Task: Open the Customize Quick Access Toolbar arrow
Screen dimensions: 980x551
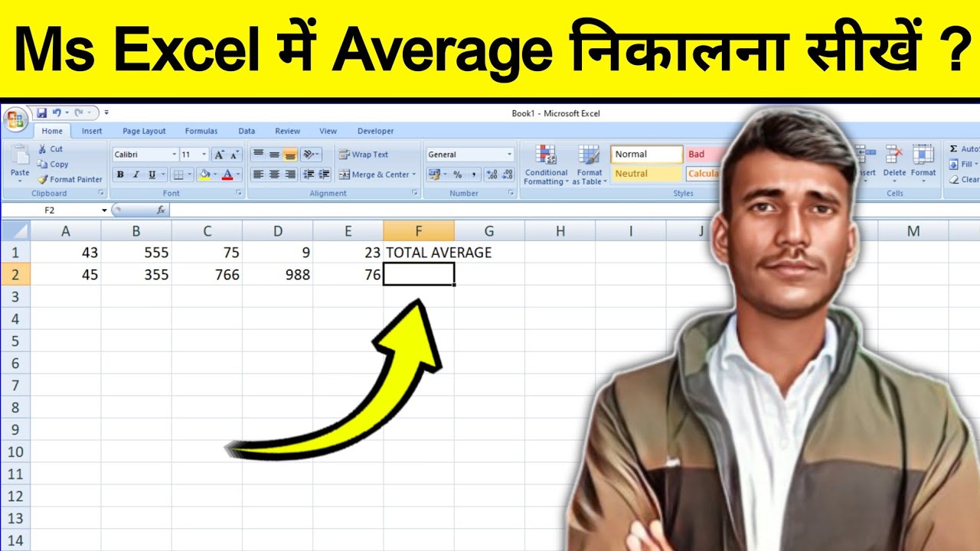Action: [x=106, y=113]
